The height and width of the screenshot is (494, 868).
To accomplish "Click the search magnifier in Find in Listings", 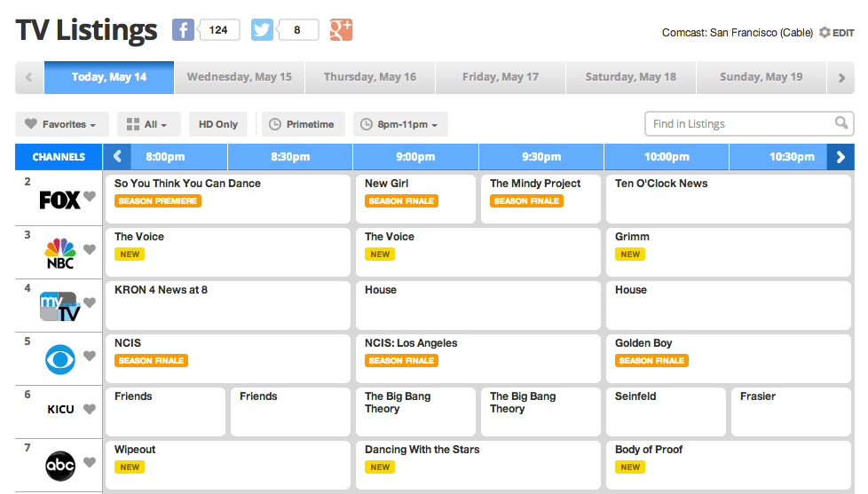I will click(x=841, y=122).
